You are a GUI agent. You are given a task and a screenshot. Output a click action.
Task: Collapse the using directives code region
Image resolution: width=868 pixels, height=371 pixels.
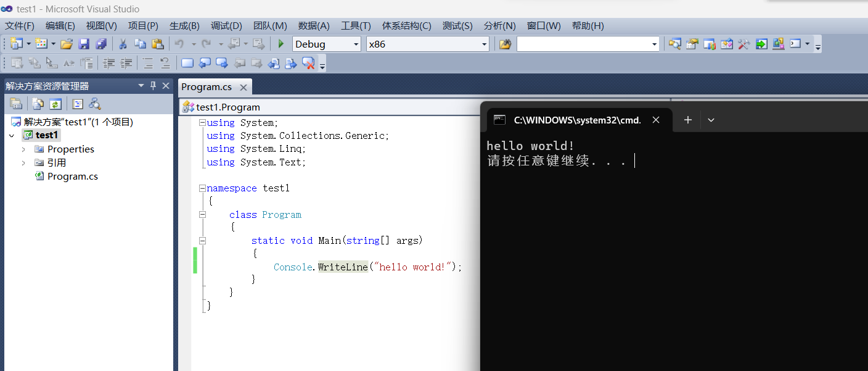click(202, 123)
